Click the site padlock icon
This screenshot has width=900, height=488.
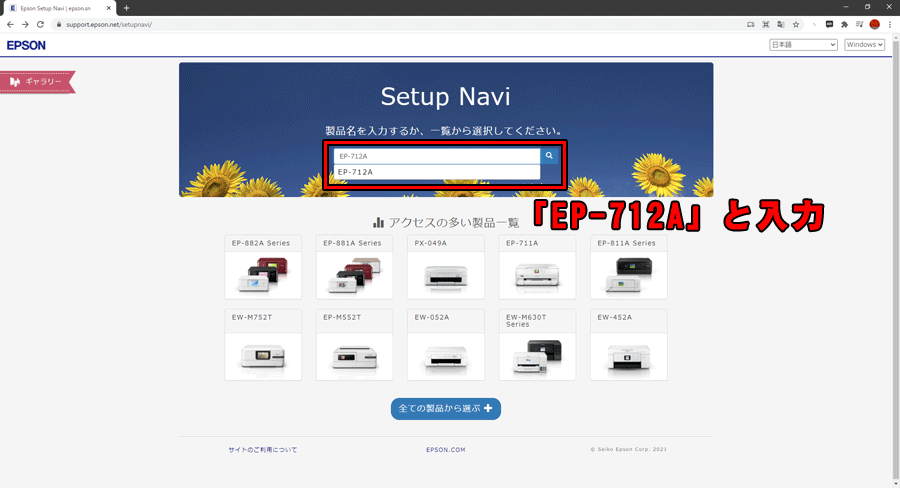59,25
